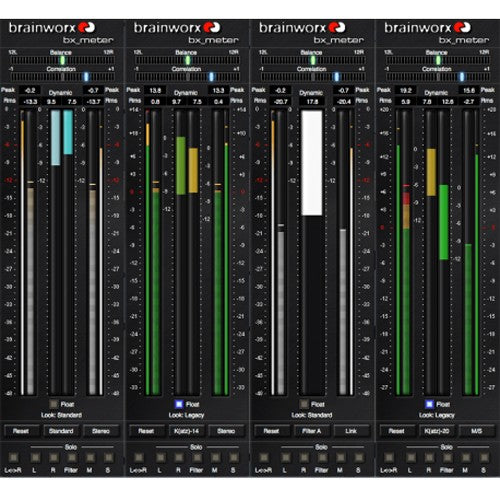500x500 pixels.
Task: Enable Float checkbox in the Filter A meter
Action: click(x=304, y=404)
